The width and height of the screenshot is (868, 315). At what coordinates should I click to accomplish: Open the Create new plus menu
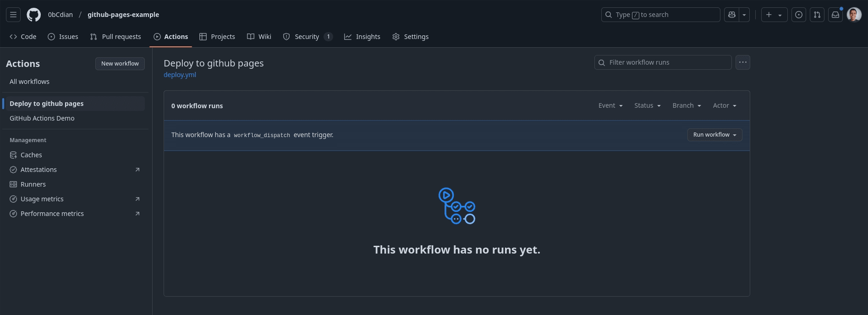pyautogui.click(x=774, y=15)
